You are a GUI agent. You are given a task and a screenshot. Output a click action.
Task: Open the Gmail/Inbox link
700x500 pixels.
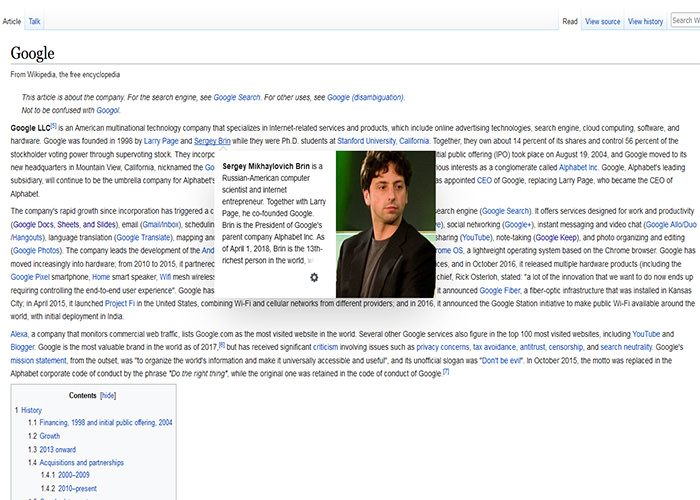pos(161,225)
